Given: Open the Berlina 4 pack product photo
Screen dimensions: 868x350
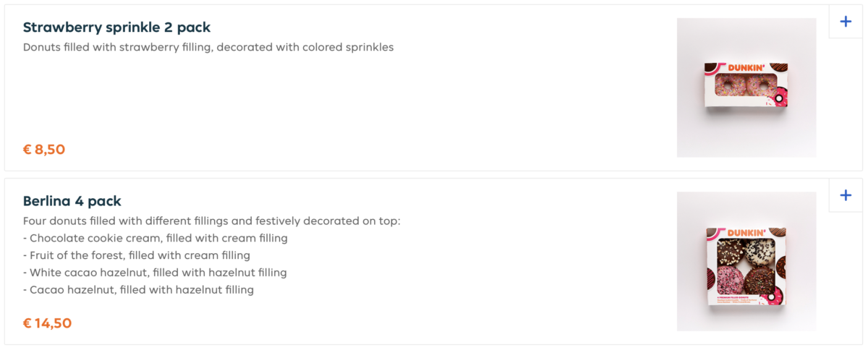Looking at the screenshot, I should pos(746,261).
